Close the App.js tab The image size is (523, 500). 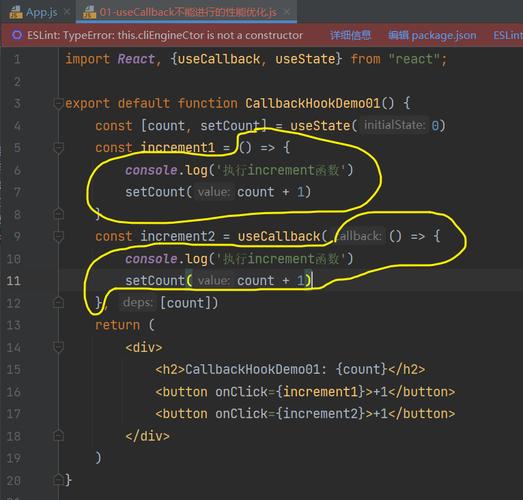click(x=67, y=12)
